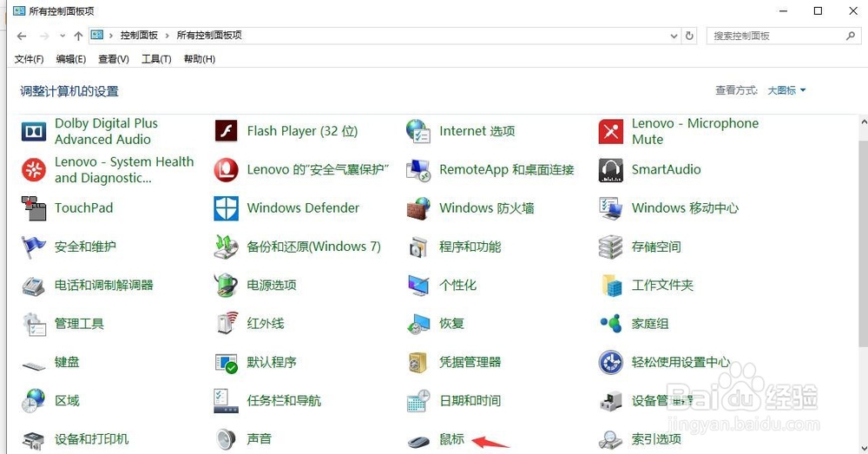Open the 管理工具 icon

pos(34,324)
